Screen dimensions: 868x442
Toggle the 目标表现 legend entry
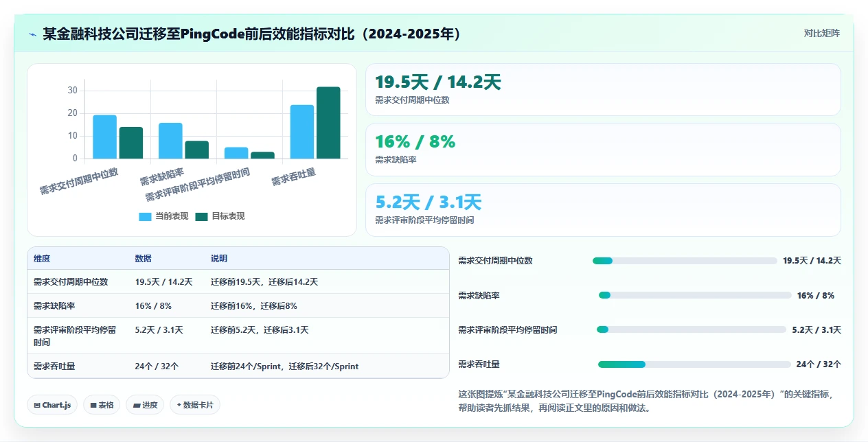pyautogui.click(x=220, y=216)
